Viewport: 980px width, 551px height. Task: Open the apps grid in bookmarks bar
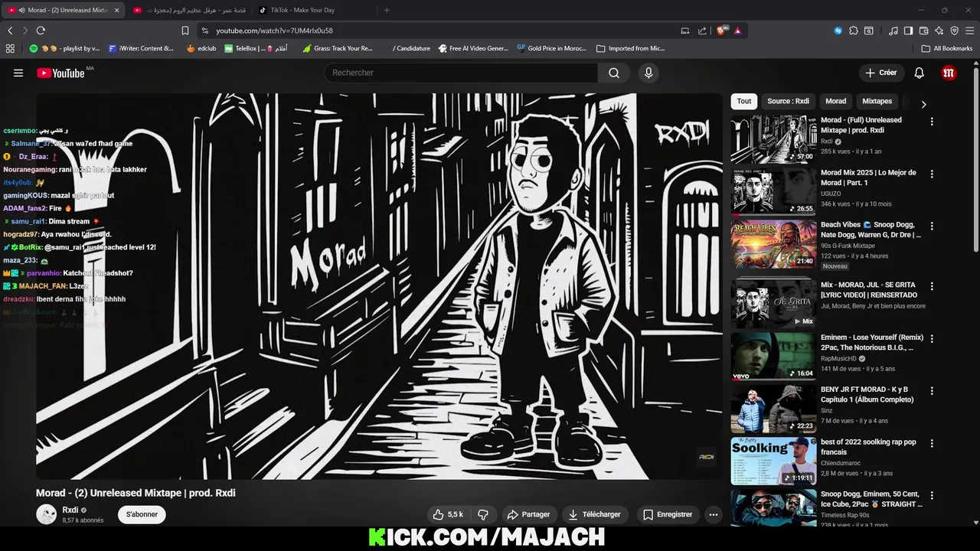(x=10, y=48)
